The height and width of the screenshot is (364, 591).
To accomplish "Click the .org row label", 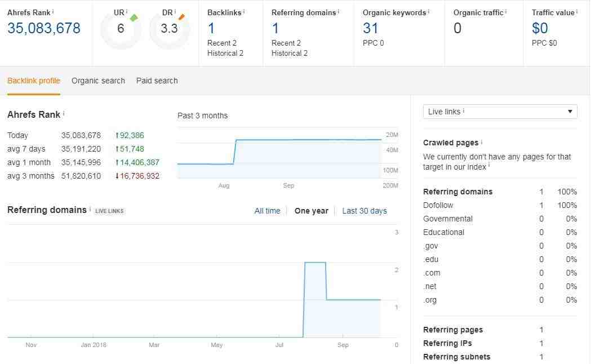I will click(430, 300).
